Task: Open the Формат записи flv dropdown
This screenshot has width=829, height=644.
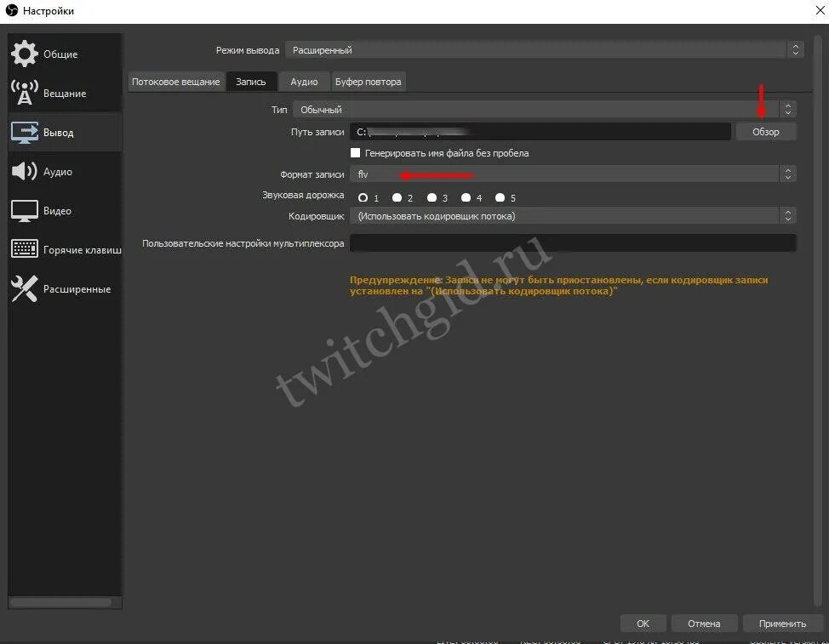Action: click(573, 174)
